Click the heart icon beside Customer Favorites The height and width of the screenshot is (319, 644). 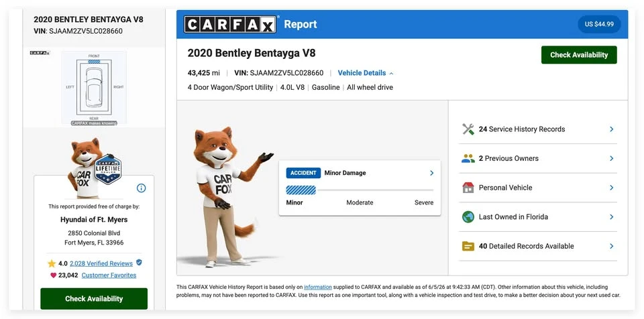tap(54, 275)
